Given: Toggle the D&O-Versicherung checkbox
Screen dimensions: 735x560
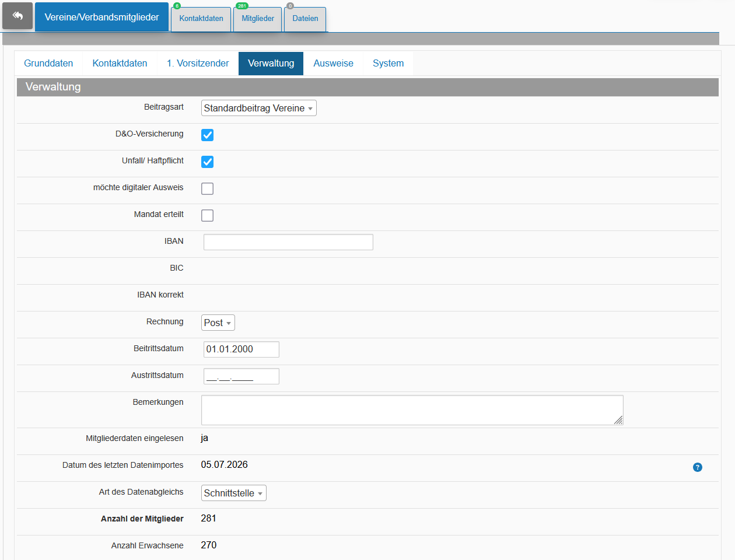Looking at the screenshot, I should tap(207, 135).
